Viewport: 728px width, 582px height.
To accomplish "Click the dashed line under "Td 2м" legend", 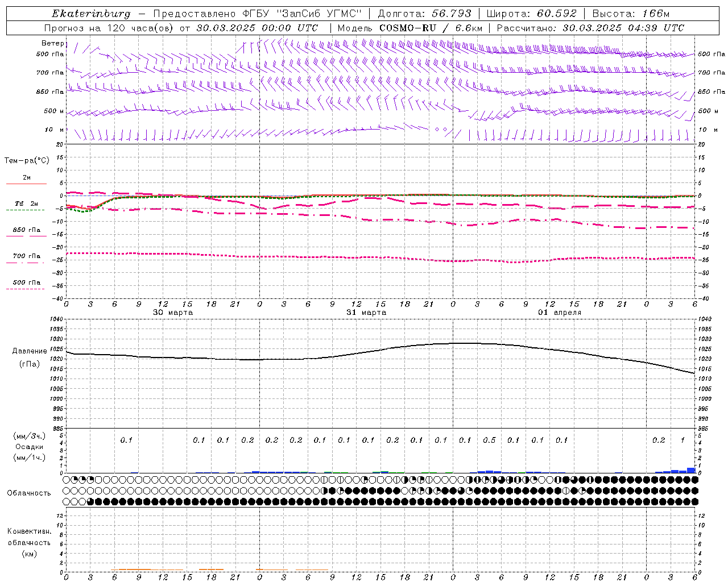I will click(25, 210).
